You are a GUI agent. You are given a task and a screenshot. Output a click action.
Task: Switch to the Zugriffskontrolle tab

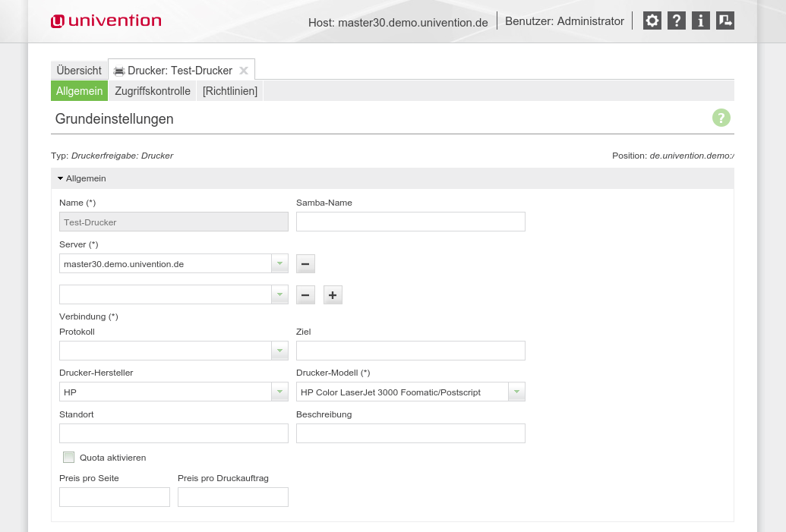point(153,91)
